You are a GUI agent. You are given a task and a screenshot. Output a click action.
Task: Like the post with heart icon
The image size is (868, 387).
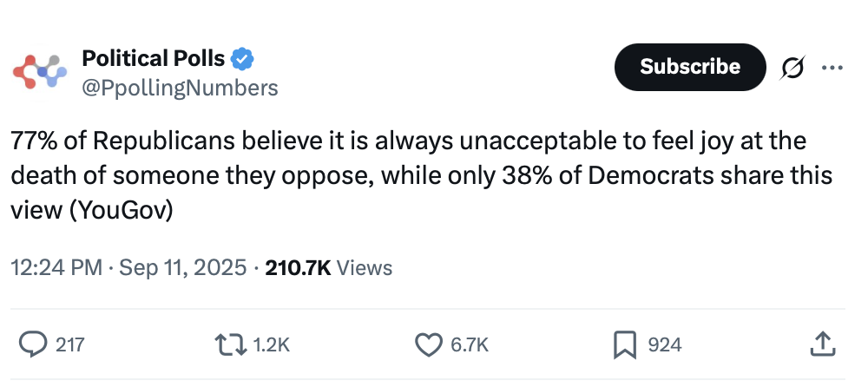[429, 344]
